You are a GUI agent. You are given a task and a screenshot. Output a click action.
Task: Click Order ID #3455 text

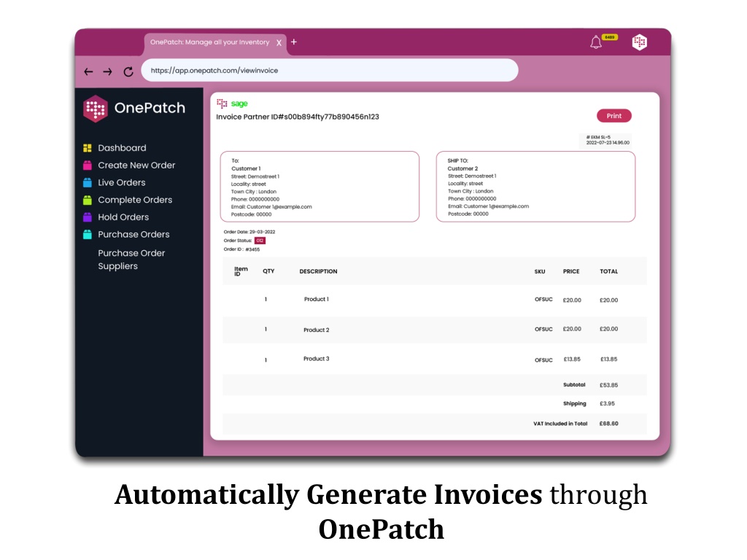point(241,249)
